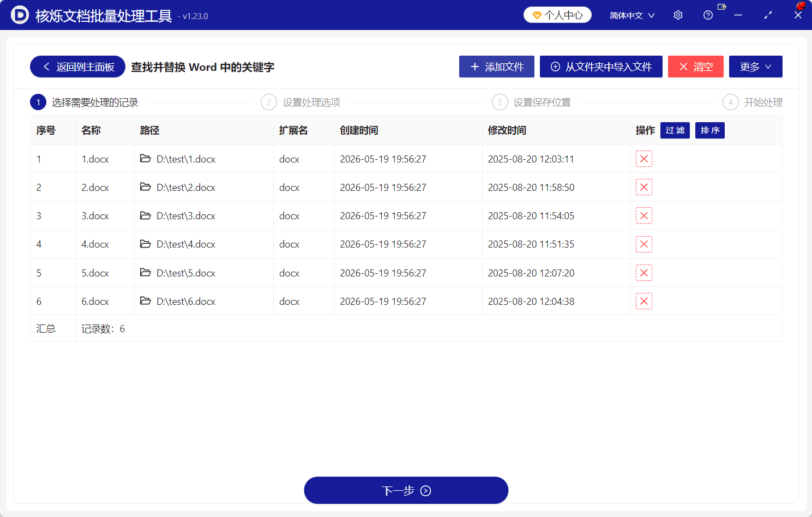Go to step 4 开始处理
Image resolution: width=812 pixels, height=517 pixels.
(x=753, y=102)
